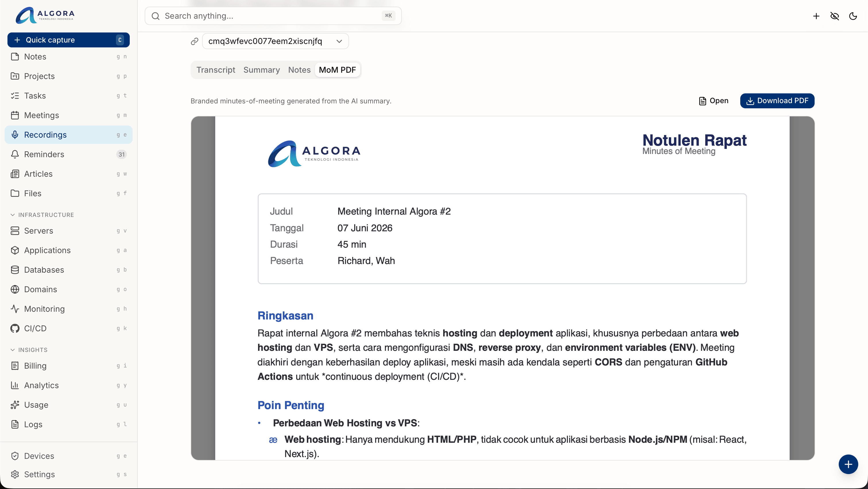Open the Databases cylinder icon
Screen dimensions: 868x489
click(15, 270)
